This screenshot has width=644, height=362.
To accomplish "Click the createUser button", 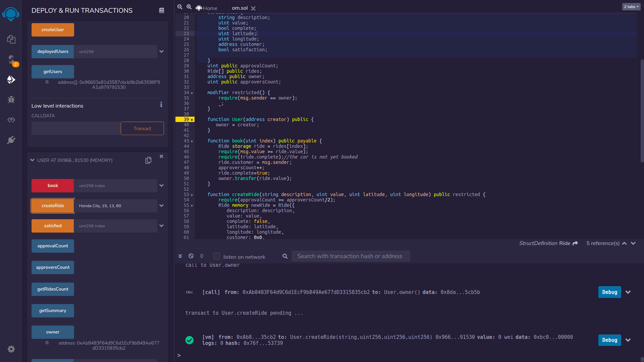I will [53, 30].
